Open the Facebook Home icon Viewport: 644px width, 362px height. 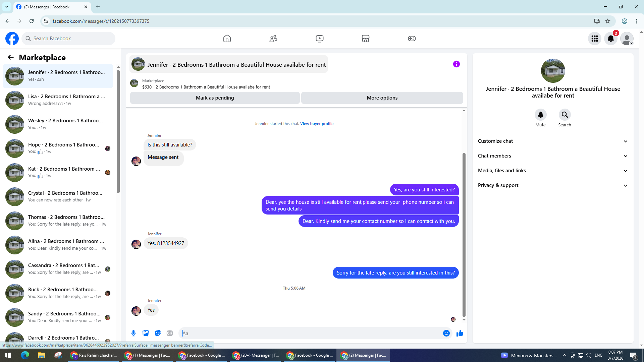point(227,39)
